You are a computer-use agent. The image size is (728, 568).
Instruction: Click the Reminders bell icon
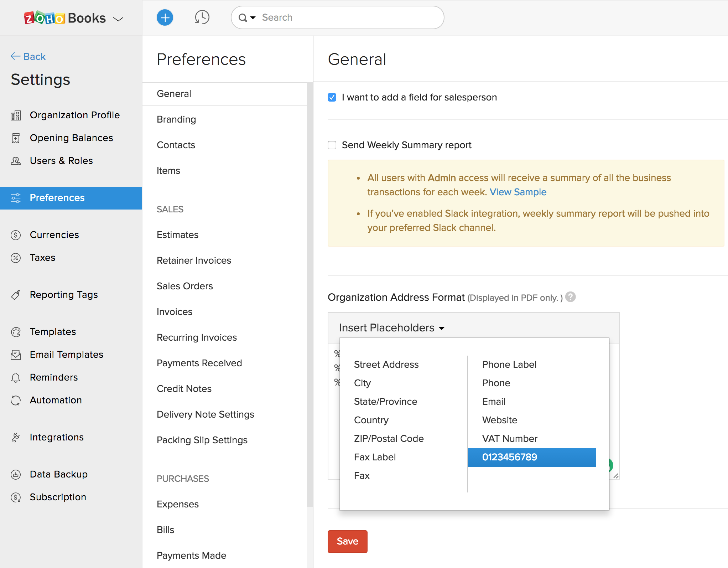(x=16, y=378)
